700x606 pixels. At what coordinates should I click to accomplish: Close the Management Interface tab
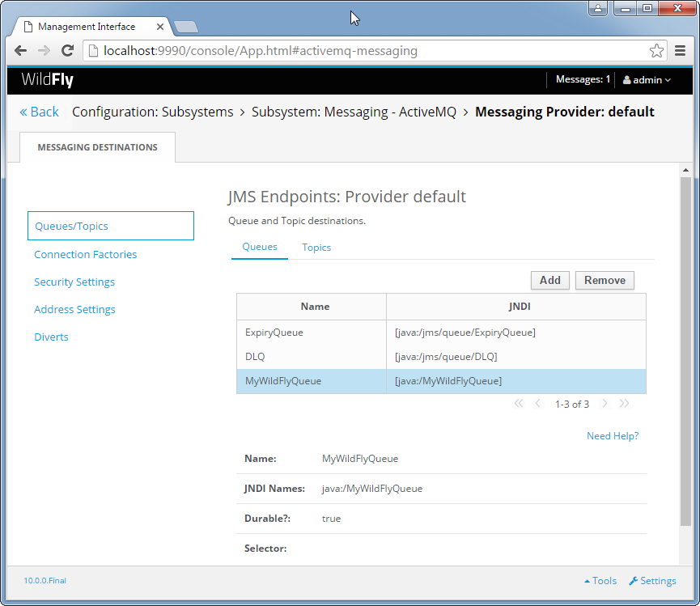(x=159, y=27)
